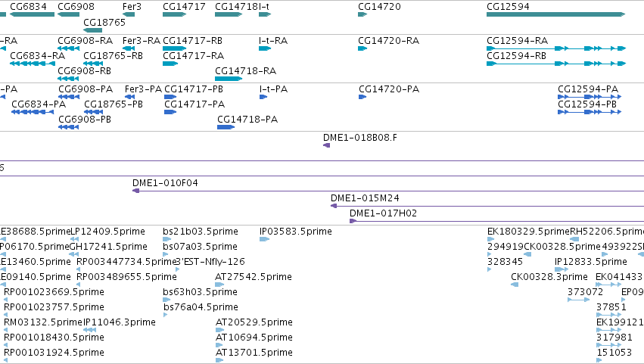Image resolution: width=644 pixels, height=364 pixels.
Task: Click the CK00328.3prime EST glyph
Action: click(x=515, y=285)
